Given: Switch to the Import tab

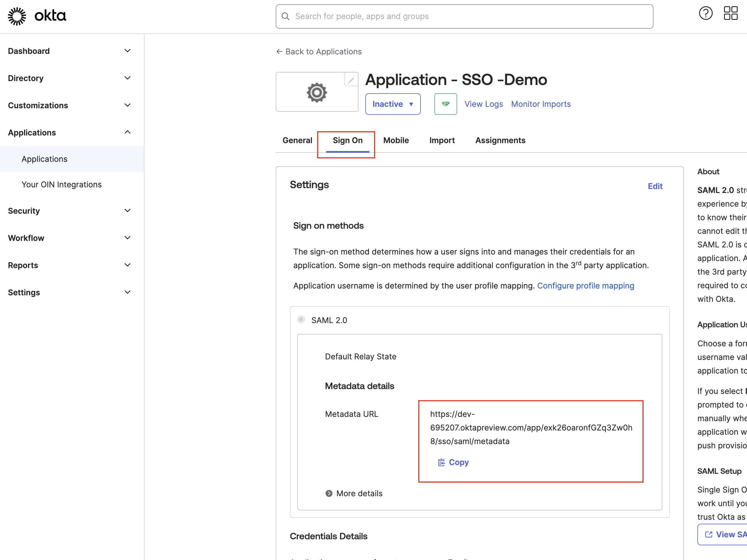Looking at the screenshot, I should pos(442,140).
